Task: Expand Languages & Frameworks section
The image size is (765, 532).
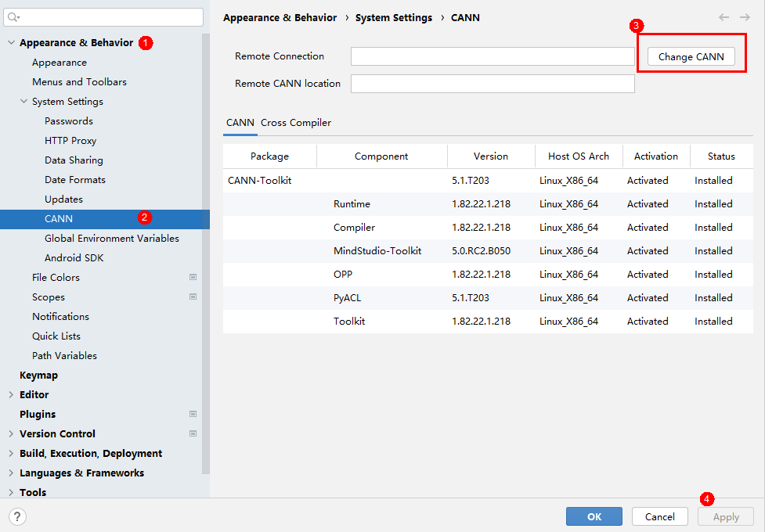Action: (11, 473)
